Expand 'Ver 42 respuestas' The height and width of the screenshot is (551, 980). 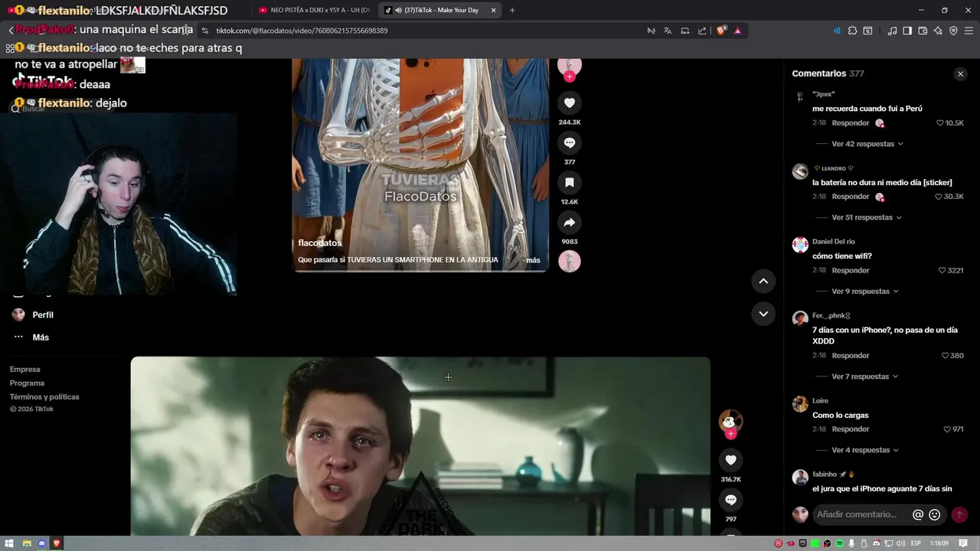click(x=867, y=144)
